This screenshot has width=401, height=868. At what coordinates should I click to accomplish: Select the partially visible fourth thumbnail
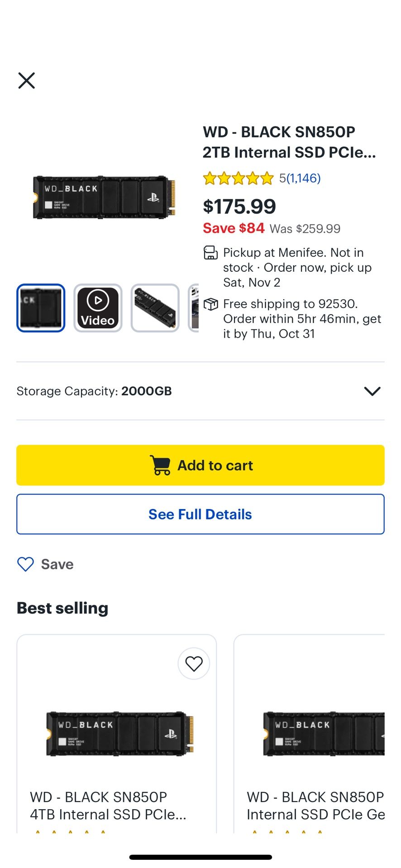click(194, 308)
